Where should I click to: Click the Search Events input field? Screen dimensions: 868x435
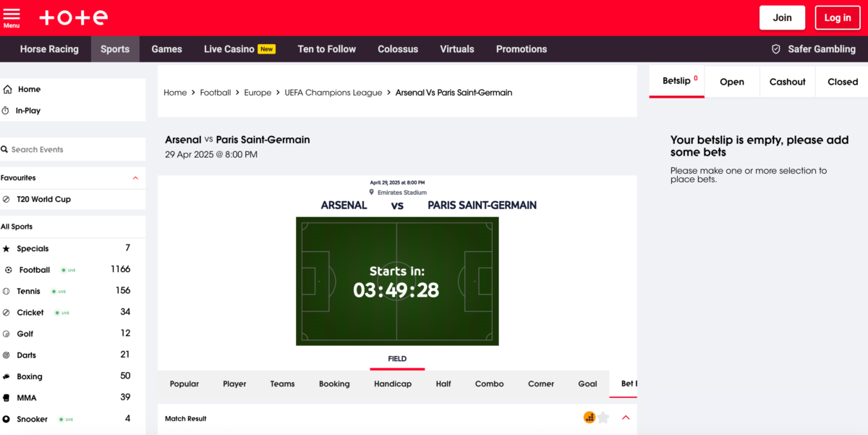[73, 149]
